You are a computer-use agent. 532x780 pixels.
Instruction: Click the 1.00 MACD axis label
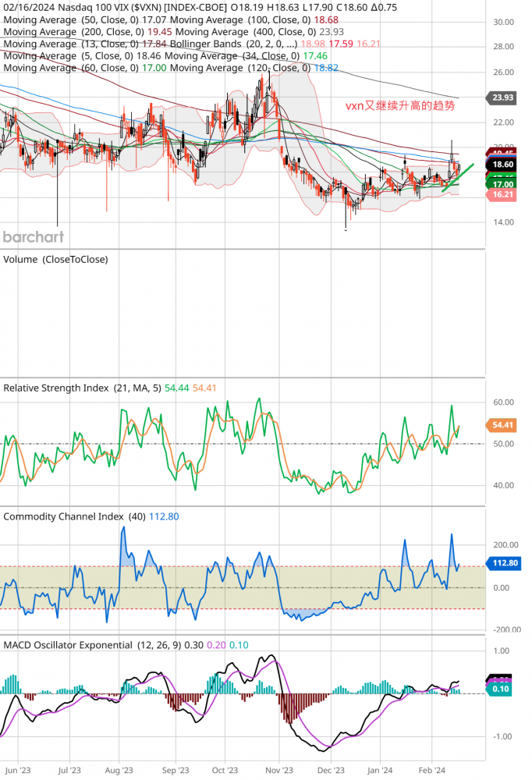[501, 651]
